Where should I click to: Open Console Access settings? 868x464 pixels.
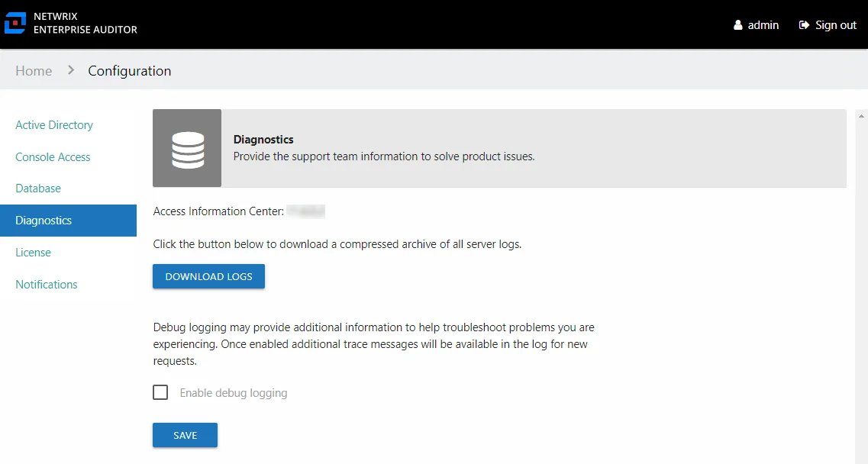coord(53,157)
